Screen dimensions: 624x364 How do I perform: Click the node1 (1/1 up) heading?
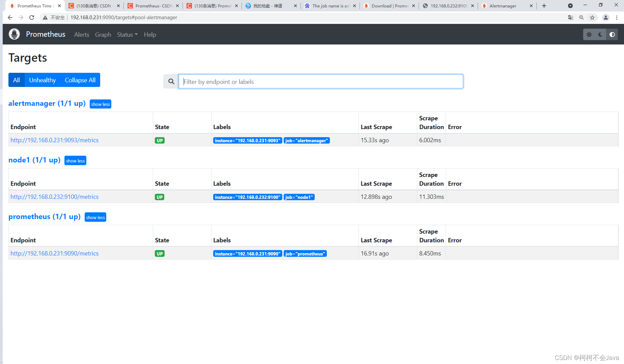(34, 160)
